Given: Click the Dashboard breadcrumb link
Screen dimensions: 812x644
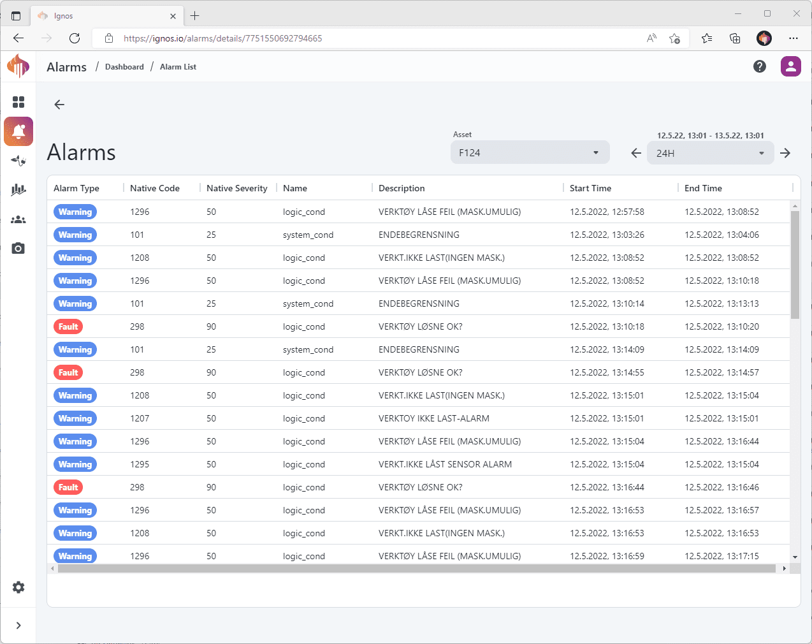Looking at the screenshot, I should (x=124, y=67).
